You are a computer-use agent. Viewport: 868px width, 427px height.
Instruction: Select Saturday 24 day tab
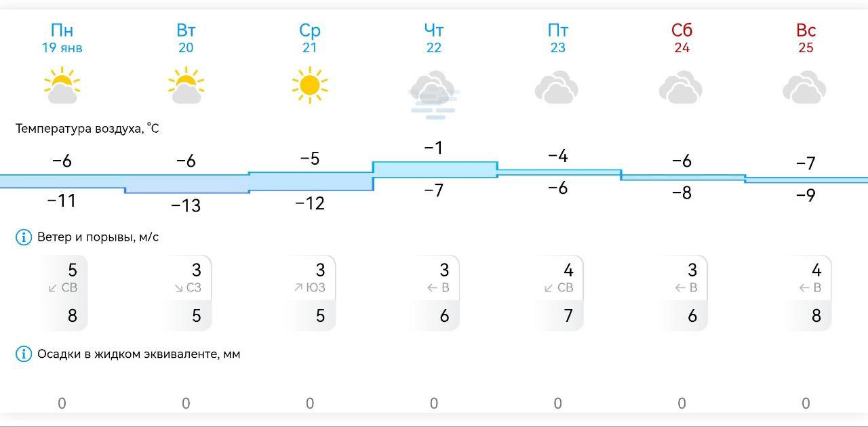pos(682,38)
